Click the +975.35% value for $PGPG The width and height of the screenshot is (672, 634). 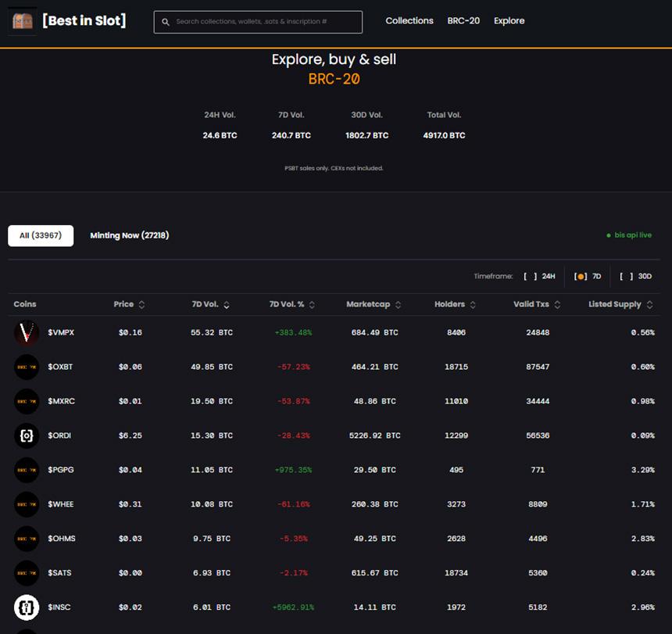[x=294, y=470]
